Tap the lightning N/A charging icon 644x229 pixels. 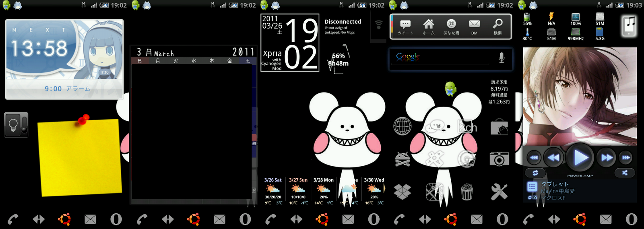coord(551,19)
